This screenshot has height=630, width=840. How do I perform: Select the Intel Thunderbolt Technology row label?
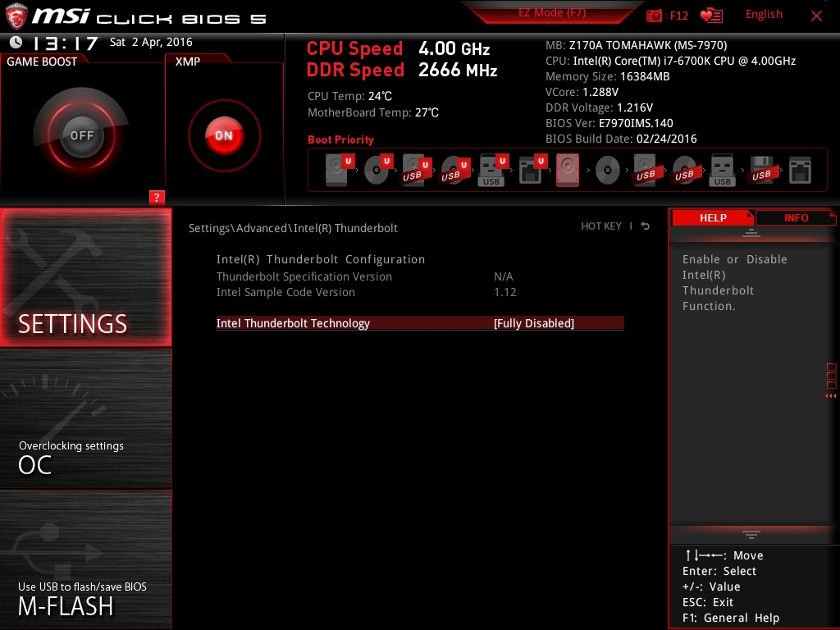(293, 323)
